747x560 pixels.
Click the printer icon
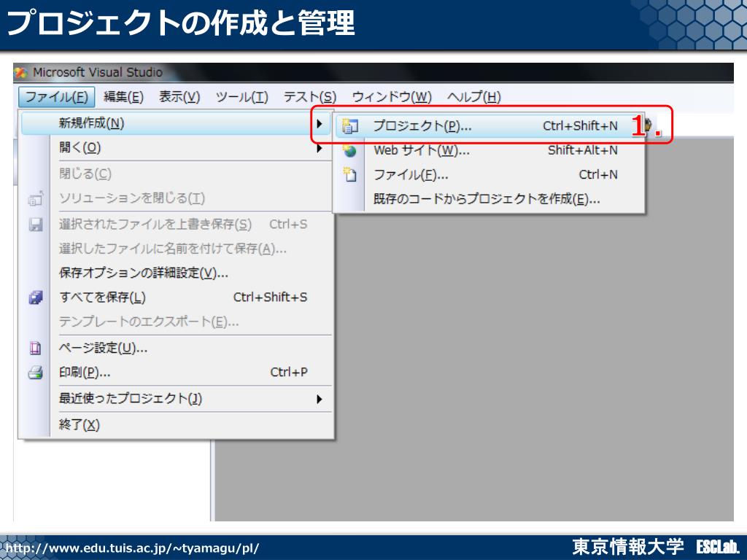[36, 373]
